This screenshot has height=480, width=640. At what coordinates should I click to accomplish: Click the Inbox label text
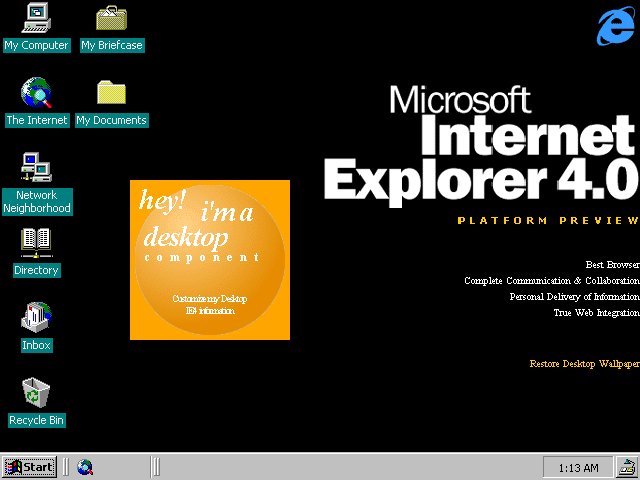point(36,345)
